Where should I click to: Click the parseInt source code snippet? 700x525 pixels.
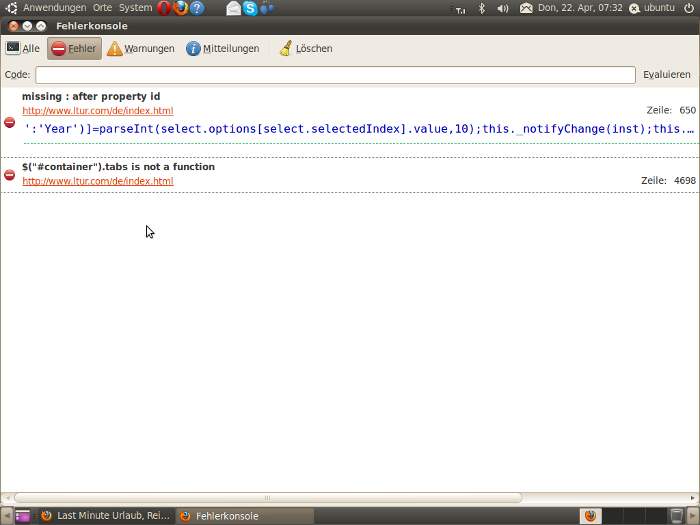tap(359, 129)
